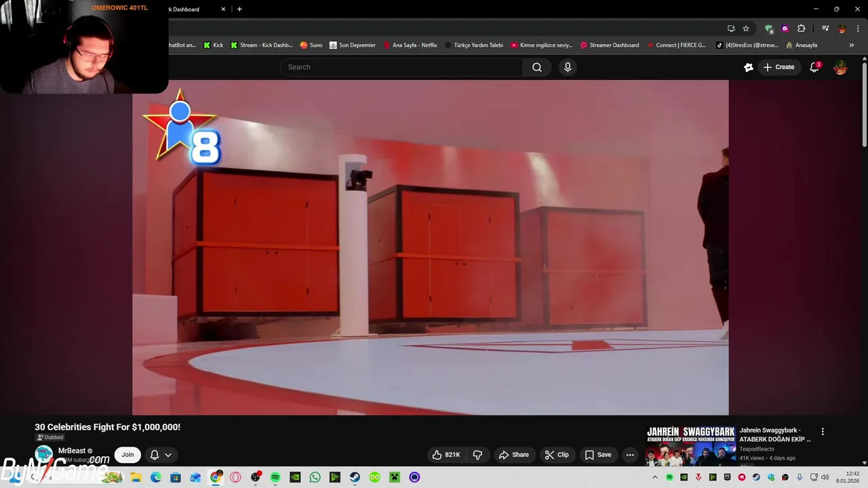Image resolution: width=868 pixels, height=488 pixels.
Task: Open a new browser tab
Action: click(x=239, y=9)
